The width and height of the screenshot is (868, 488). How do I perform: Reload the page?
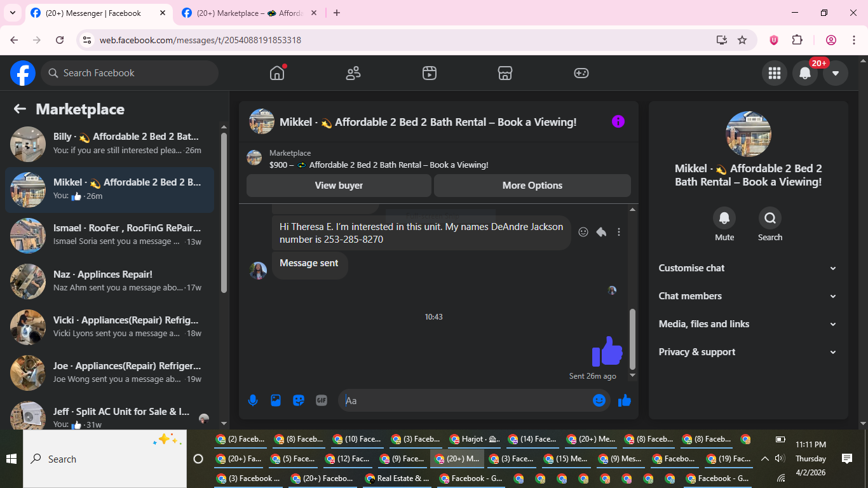60,40
